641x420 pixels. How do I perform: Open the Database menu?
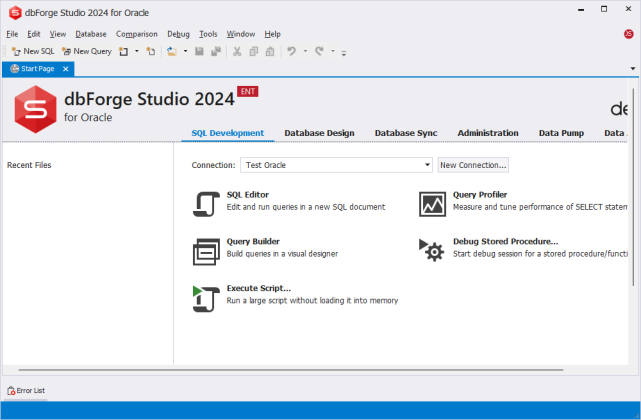[x=91, y=34]
